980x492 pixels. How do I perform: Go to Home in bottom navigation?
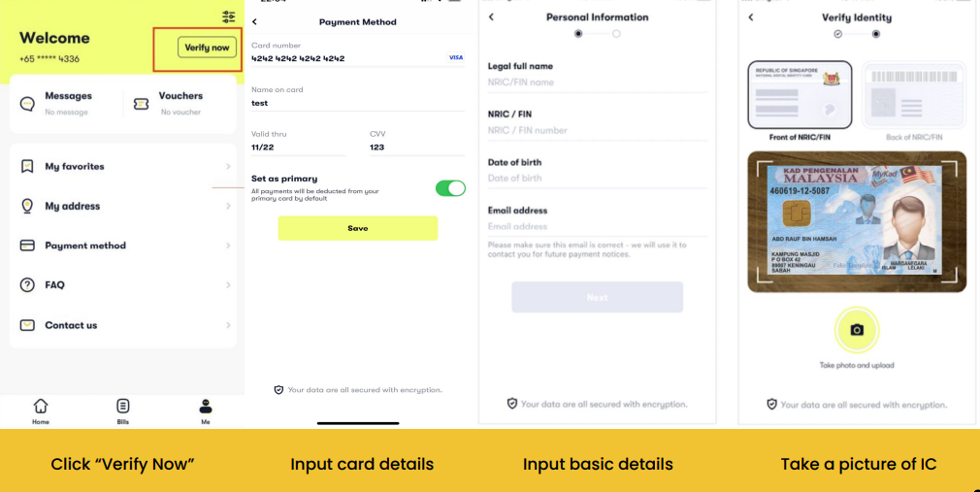(41, 410)
